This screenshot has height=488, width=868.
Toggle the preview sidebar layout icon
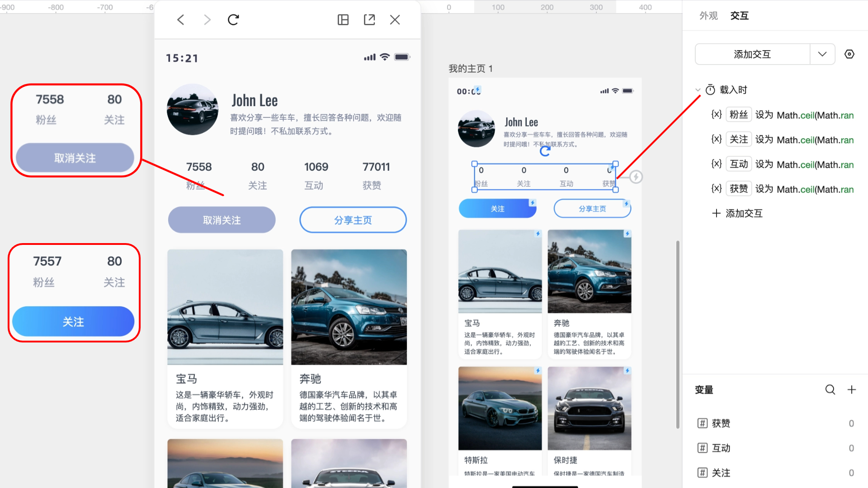[x=343, y=20]
